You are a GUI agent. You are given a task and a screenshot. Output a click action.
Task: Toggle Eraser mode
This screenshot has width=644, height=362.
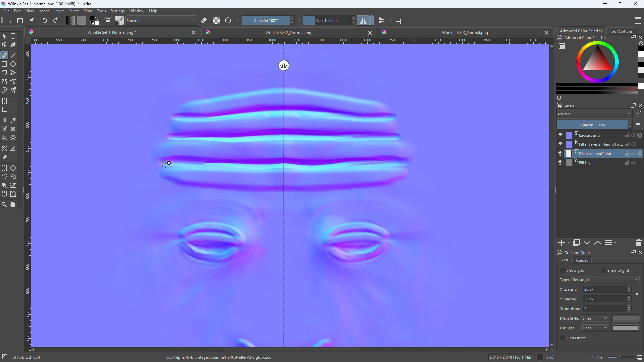tap(204, 20)
